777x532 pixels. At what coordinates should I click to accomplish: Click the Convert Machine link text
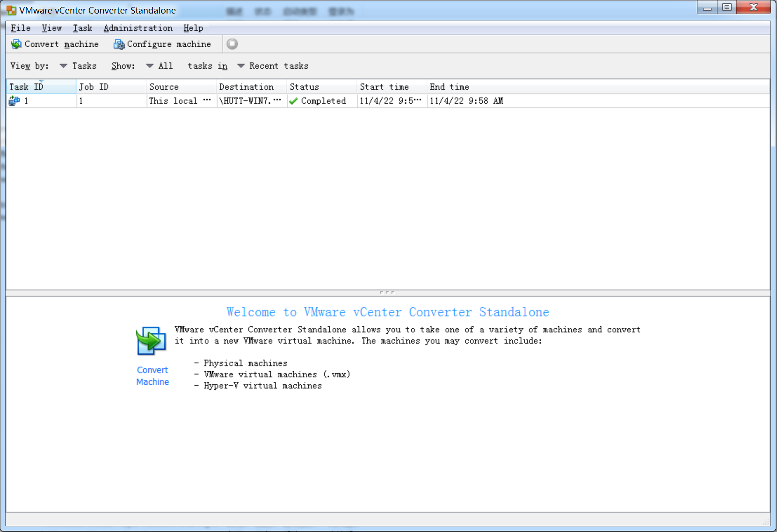click(152, 376)
